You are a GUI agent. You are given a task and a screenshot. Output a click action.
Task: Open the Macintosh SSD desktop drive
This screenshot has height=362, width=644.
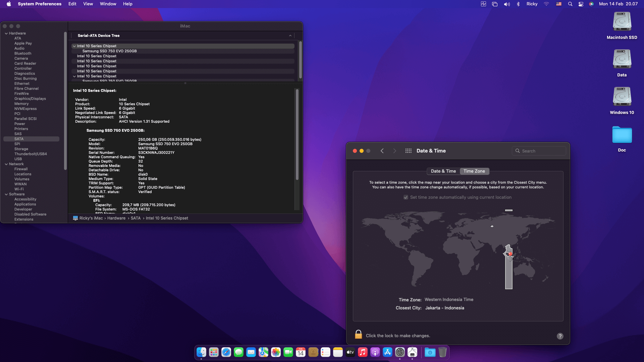click(622, 26)
